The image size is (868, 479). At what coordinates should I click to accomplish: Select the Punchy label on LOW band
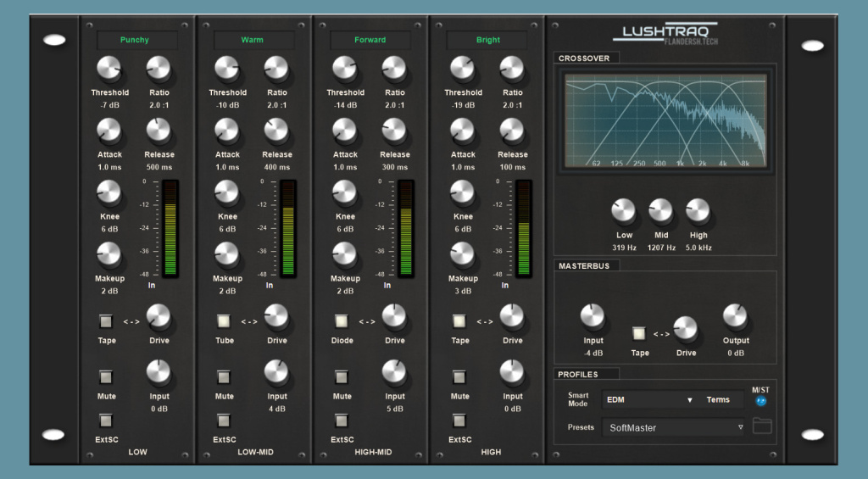pos(135,40)
